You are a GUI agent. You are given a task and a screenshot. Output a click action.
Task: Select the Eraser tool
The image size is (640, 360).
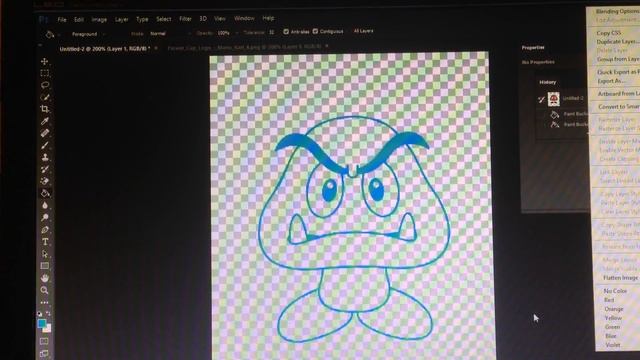[44, 181]
